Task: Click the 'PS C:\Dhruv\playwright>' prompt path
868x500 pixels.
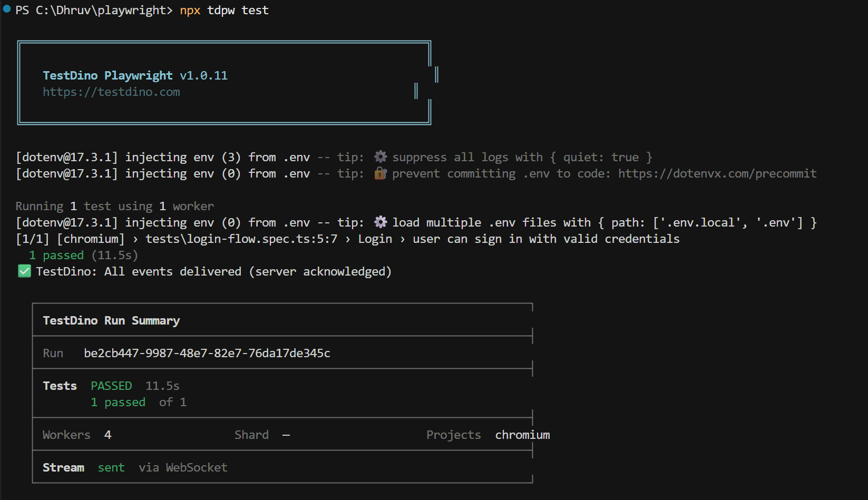Action: pos(94,11)
